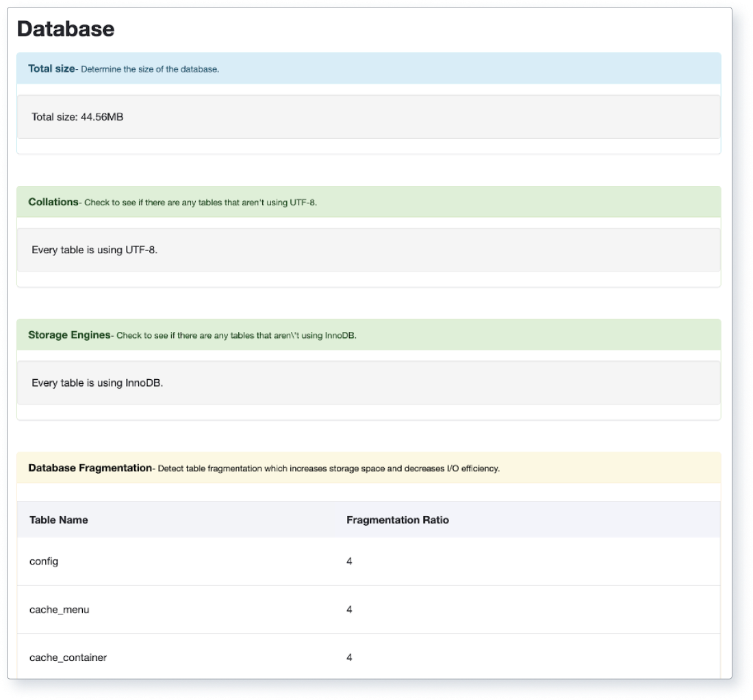Select the cache_container table row
This screenshot has height=700, width=753.
(67, 657)
